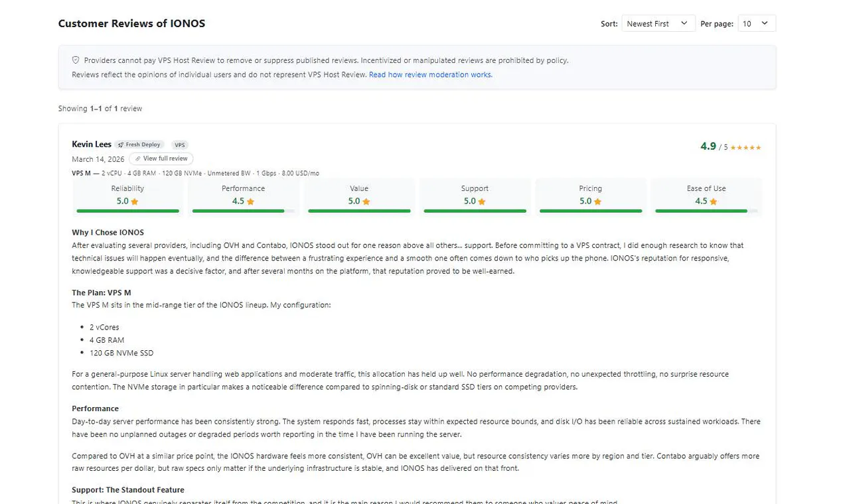Click the '4 GB RAM' list item

tap(107, 340)
